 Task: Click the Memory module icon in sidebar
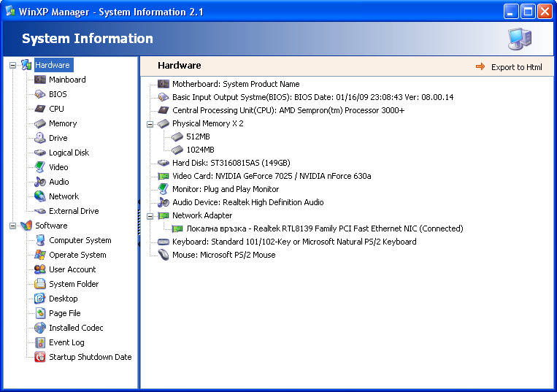point(39,123)
